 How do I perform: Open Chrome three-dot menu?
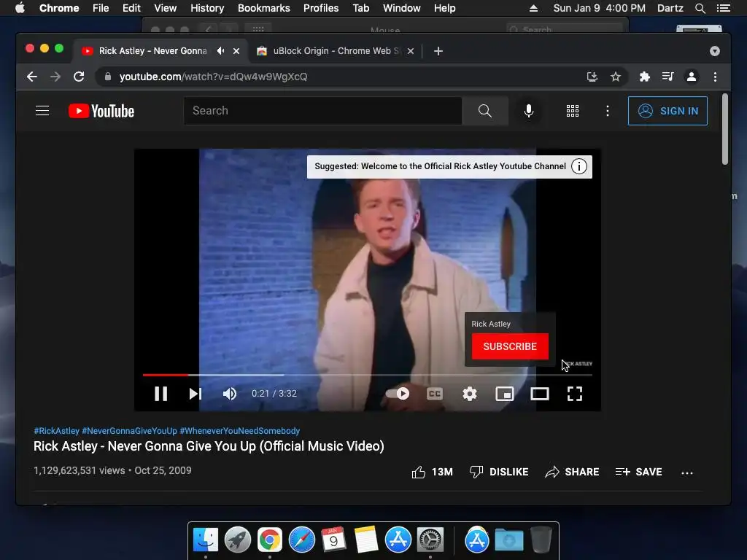pos(715,77)
